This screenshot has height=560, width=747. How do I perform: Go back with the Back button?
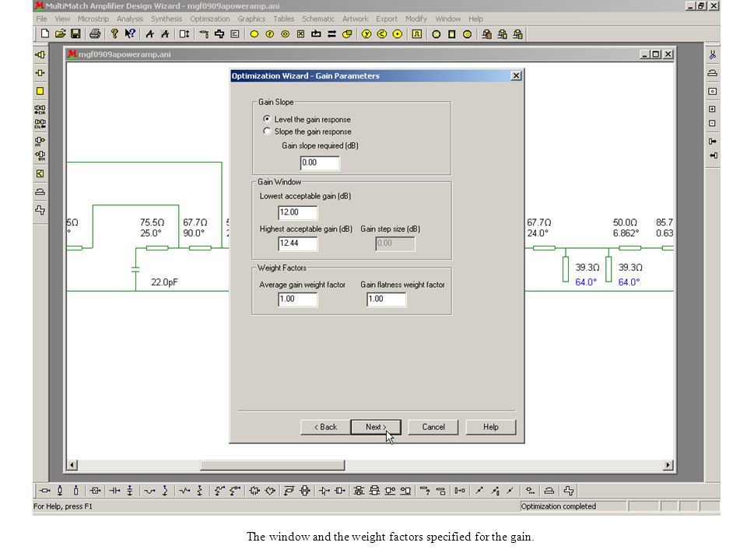325,427
